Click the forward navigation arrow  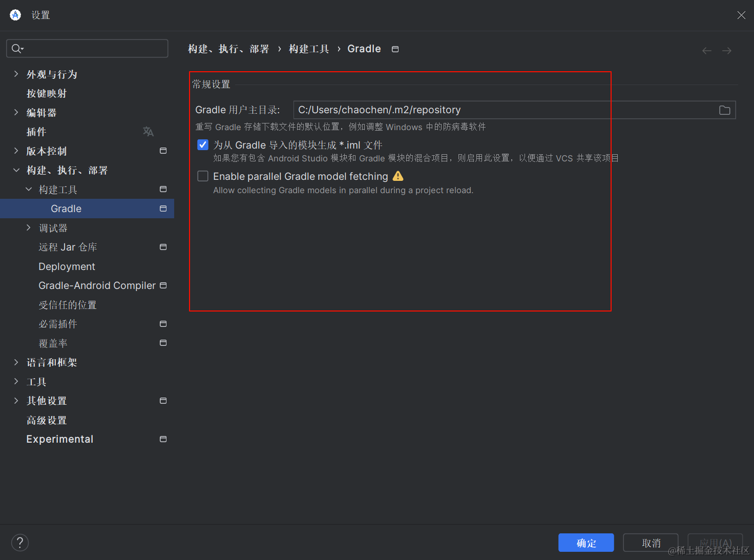click(x=726, y=50)
